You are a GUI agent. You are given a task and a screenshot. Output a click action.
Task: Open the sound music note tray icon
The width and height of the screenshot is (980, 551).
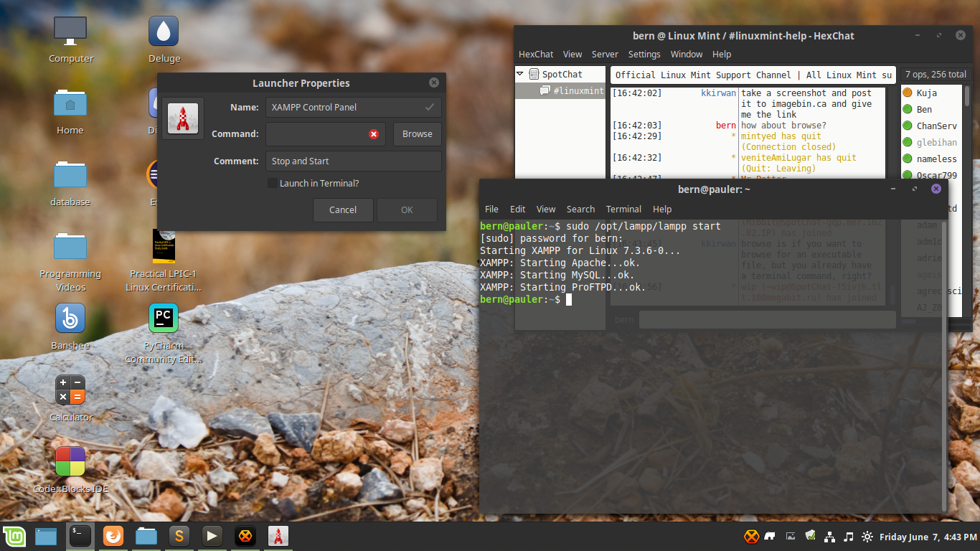click(x=849, y=536)
